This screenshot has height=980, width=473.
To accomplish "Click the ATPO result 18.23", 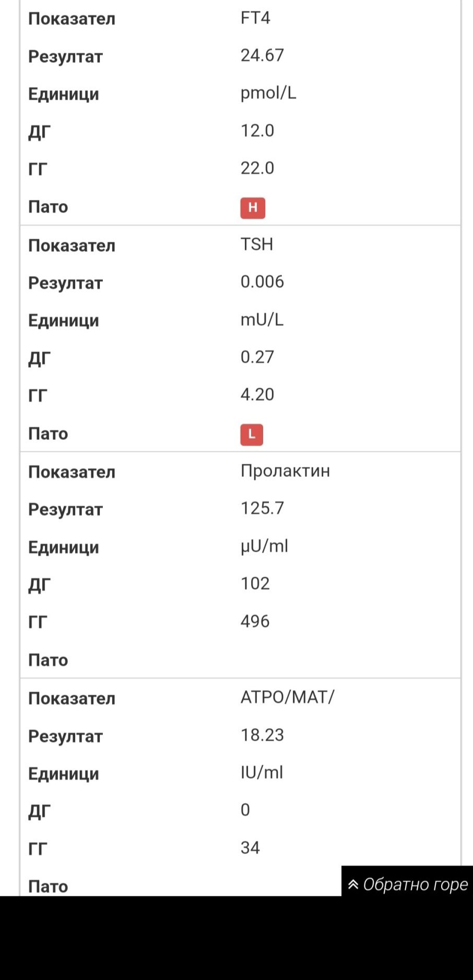I will pyautogui.click(x=262, y=735).
